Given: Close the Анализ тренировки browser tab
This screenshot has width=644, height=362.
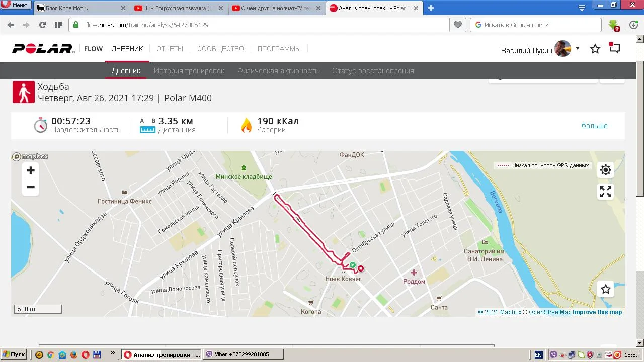Looking at the screenshot, I should [x=417, y=8].
